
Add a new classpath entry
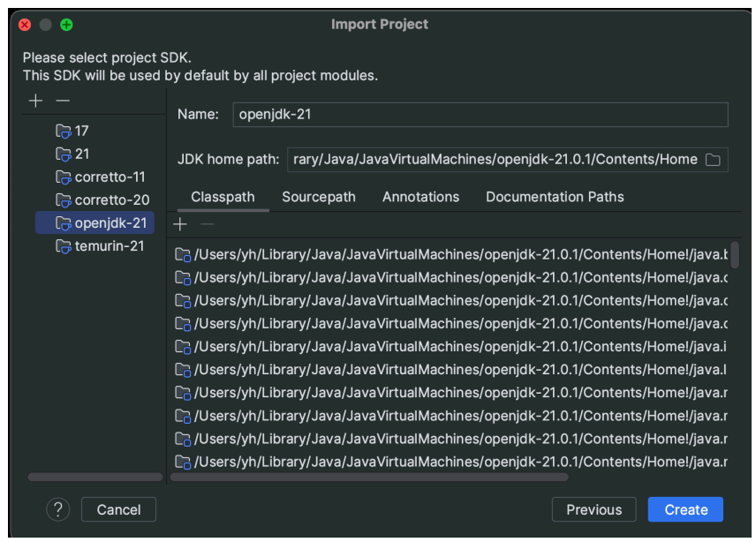[x=180, y=224]
